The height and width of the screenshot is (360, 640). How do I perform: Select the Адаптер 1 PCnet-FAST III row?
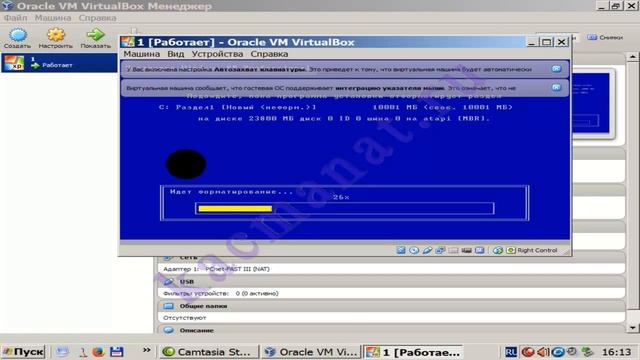[216, 269]
